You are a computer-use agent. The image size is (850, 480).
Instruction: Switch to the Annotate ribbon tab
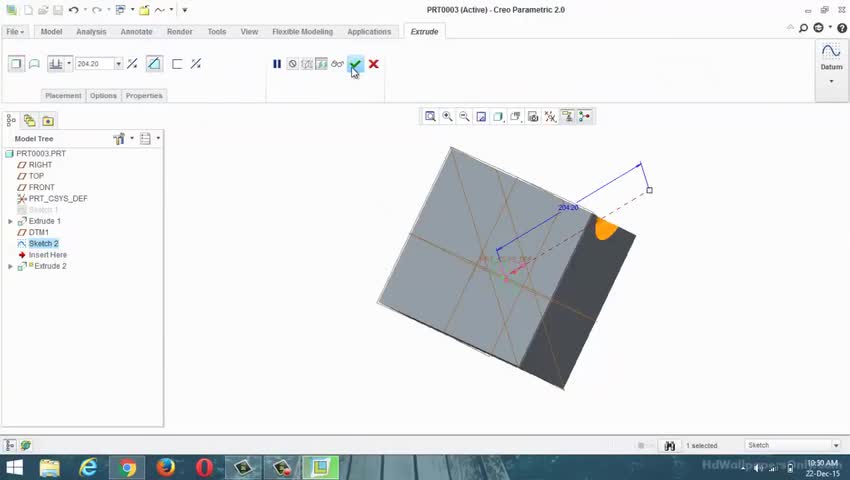pos(137,31)
